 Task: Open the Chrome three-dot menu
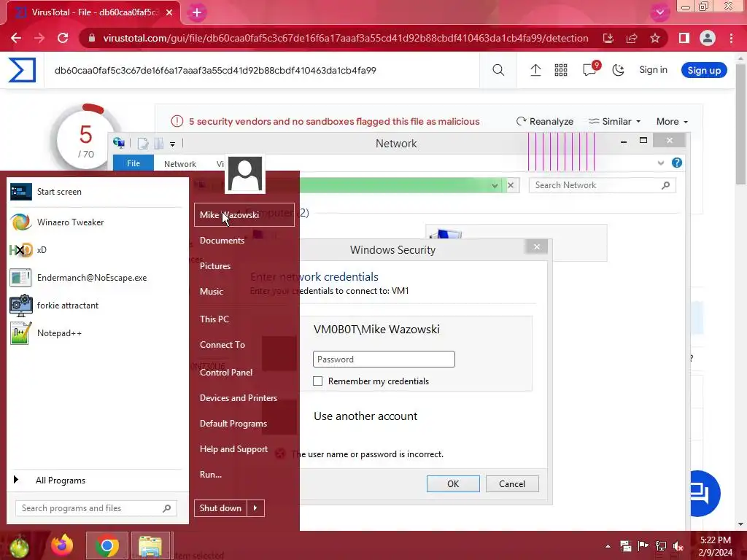[x=731, y=38]
